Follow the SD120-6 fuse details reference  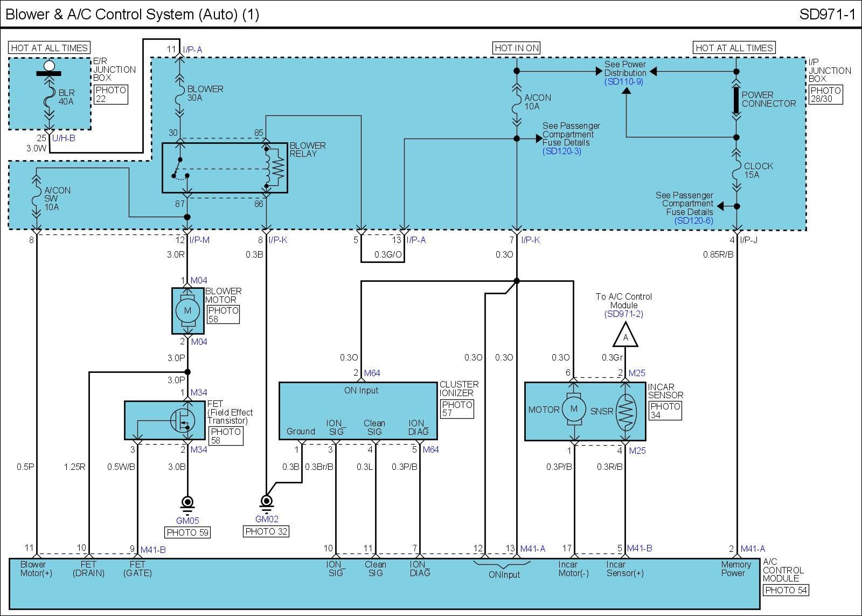pyautogui.click(x=693, y=221)
